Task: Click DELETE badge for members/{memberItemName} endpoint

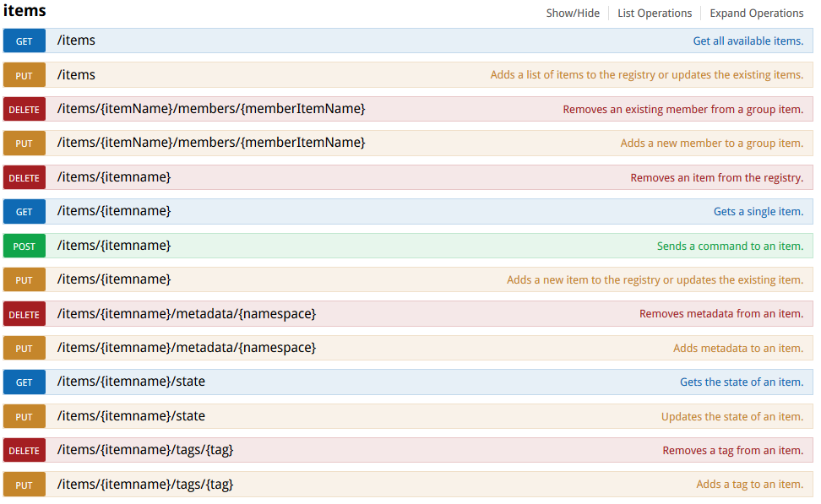Action: (24, 110)
